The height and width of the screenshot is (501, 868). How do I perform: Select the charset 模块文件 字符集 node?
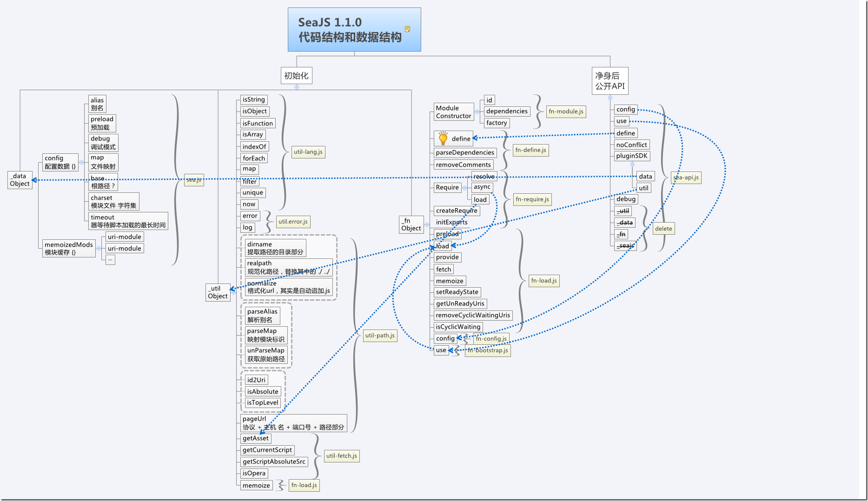click(x=113, y=202)
